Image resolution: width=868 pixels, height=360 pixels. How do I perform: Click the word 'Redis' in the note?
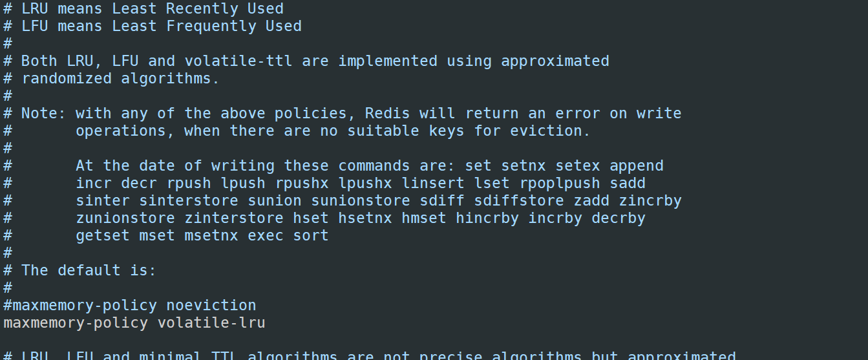point(388,114)
